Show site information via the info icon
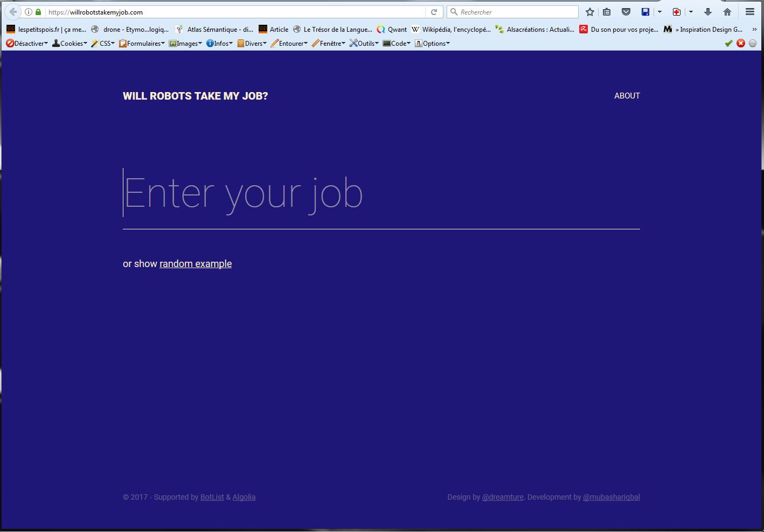 [29, 12]
